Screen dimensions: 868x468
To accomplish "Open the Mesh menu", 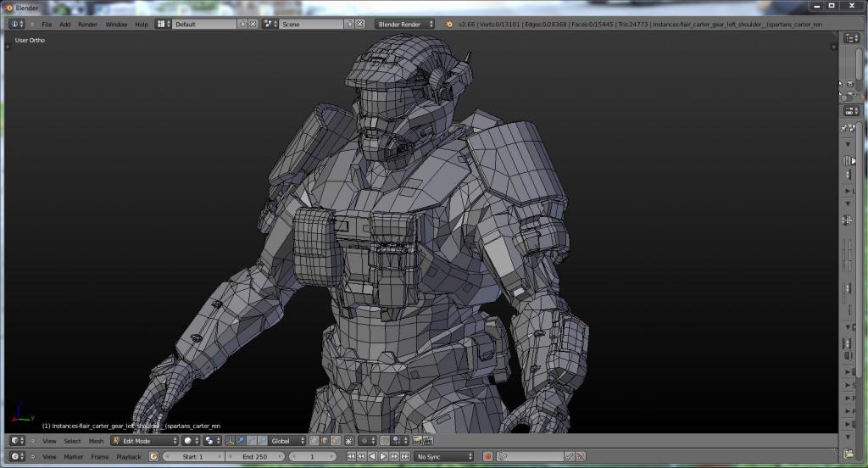I will (x=96, y=441).
